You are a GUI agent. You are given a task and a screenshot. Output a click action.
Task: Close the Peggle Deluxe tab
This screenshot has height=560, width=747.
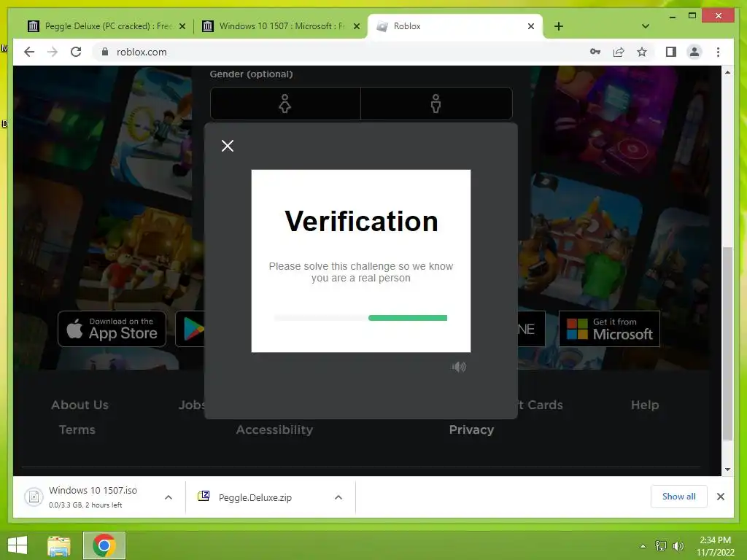[182, 26]
